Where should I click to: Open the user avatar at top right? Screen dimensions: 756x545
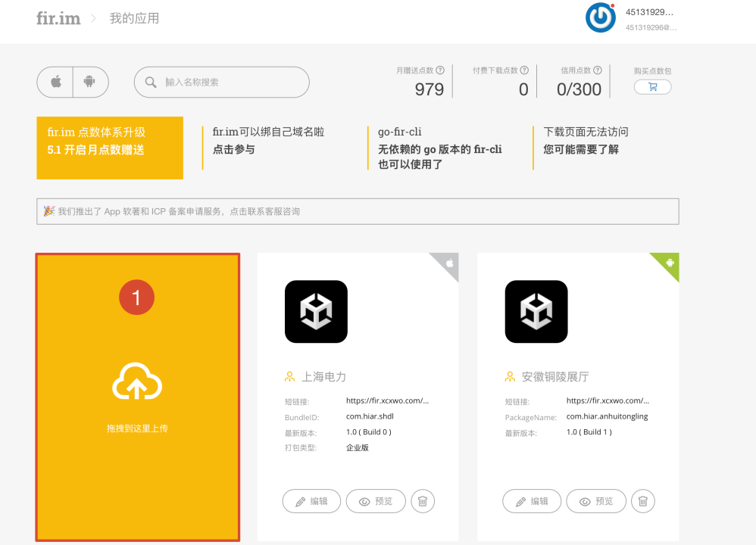click(600, 18)
